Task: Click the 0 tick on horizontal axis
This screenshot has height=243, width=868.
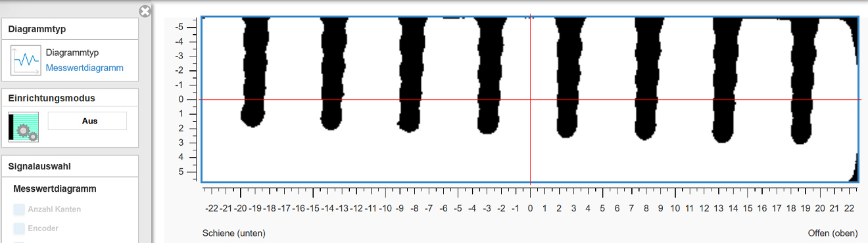Action: coord(530,208)
